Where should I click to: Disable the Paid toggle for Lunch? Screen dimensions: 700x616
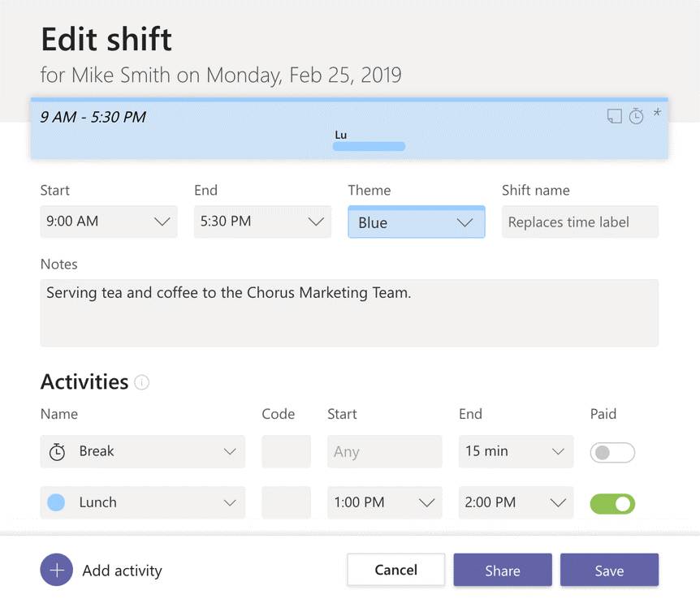(x=612, y=503)
